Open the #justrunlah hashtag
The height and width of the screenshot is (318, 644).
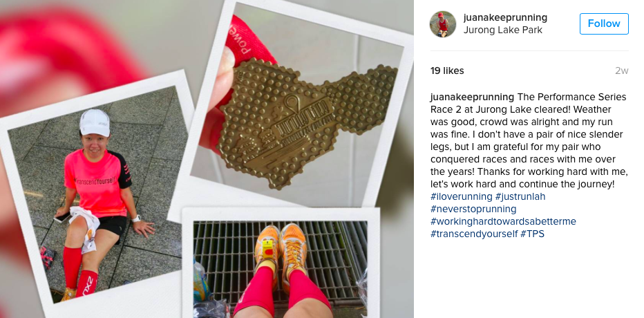pyautogui.click(x=520, y=196)
